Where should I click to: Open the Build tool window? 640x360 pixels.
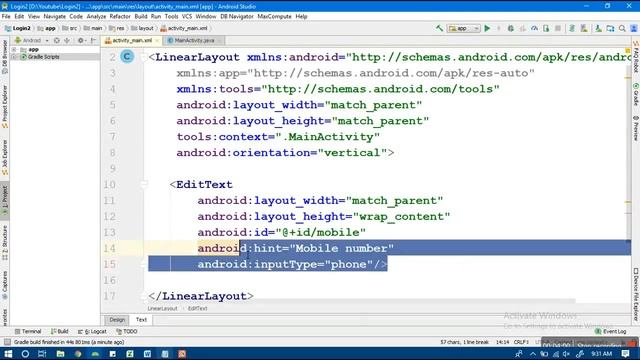pos(60,331)
